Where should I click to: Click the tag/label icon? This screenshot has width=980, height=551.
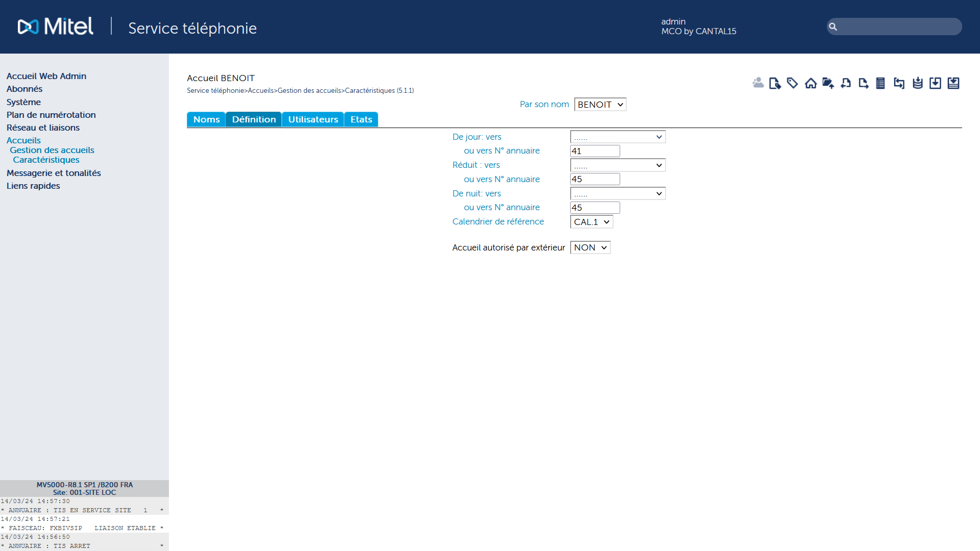[792, 83]
